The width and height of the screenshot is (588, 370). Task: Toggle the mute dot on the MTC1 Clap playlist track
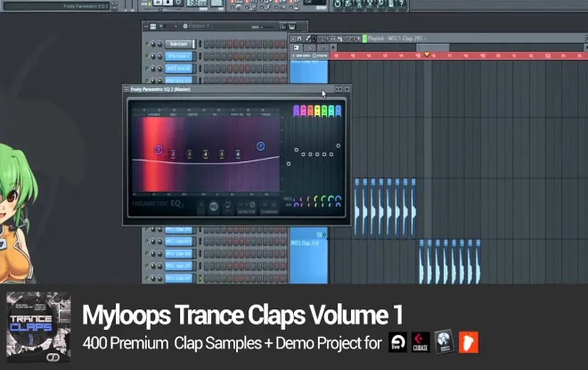pyautogui.click(x=325, y=234)
